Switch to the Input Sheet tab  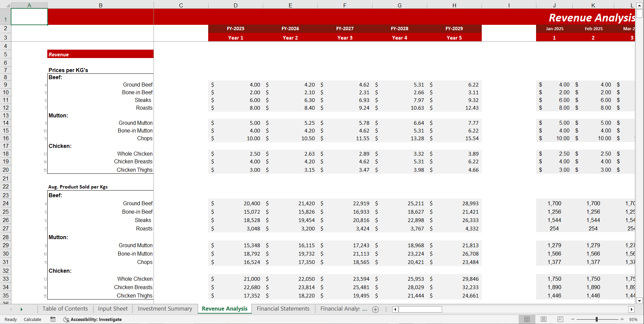tap(112, 309)
